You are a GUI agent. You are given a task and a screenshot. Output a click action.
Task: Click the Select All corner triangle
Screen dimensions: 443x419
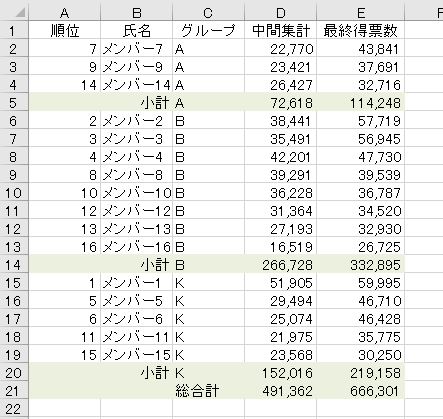(20, 13)
